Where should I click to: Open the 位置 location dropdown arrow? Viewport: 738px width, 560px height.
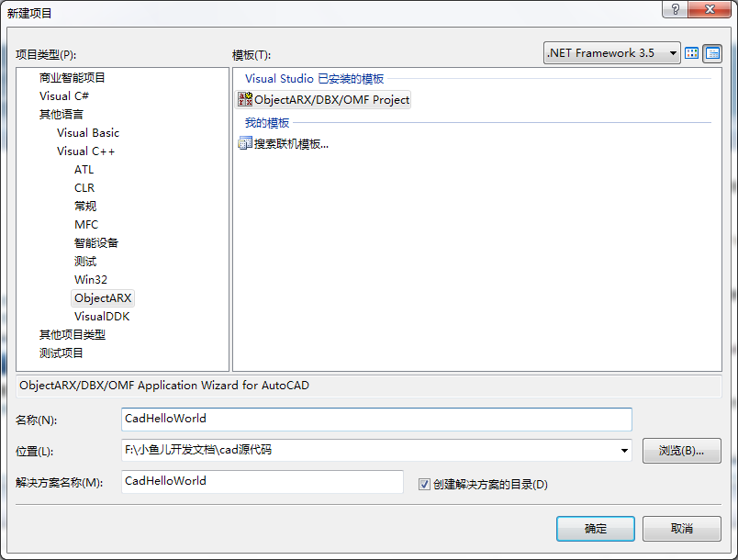pyautogui.click(x=624, y=451)
